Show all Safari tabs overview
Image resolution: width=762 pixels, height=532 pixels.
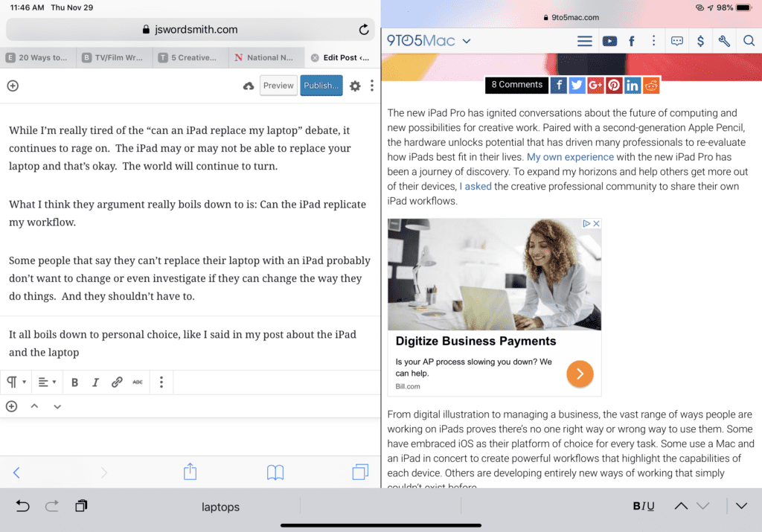pos(360,472)
